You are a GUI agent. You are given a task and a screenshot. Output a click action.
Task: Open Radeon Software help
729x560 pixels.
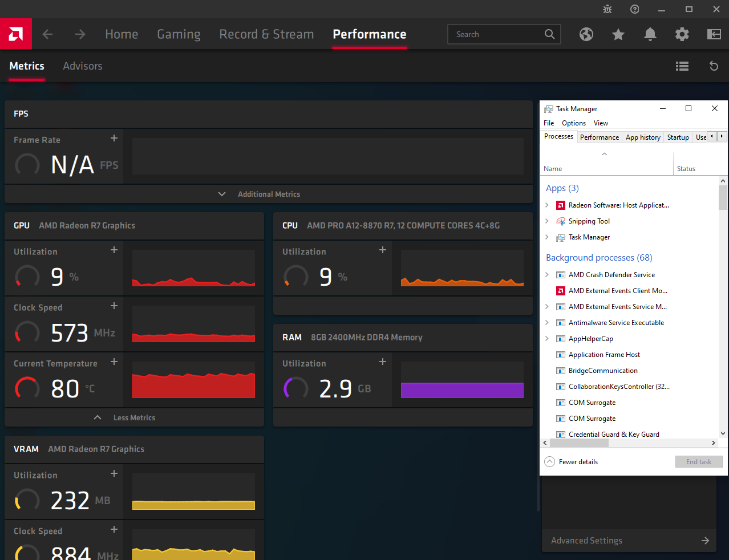(634, 9)
